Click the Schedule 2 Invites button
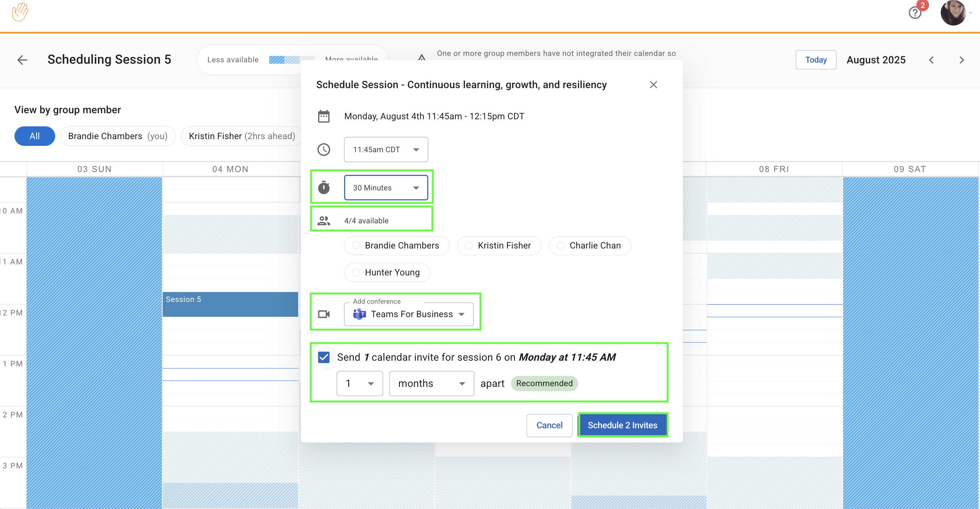The image size is (980, 509). coord(622,425)
